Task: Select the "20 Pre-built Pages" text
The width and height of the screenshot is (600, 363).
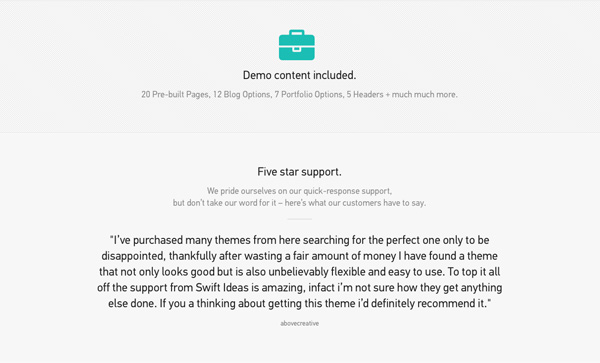Action: tap(174, 94)
